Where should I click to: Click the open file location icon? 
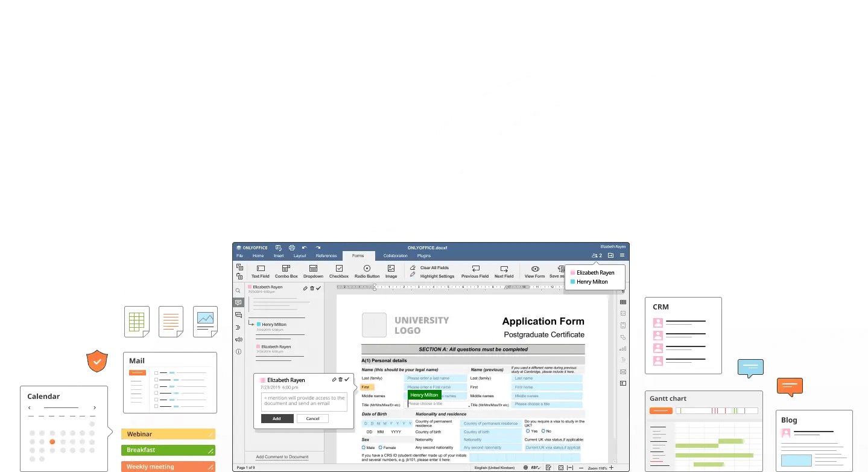click(610, 256)
